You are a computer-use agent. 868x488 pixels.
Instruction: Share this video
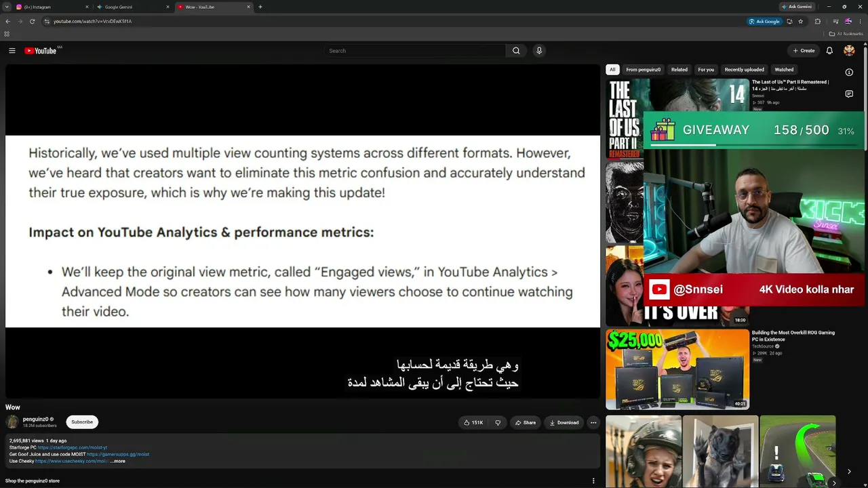coord(526,422)
